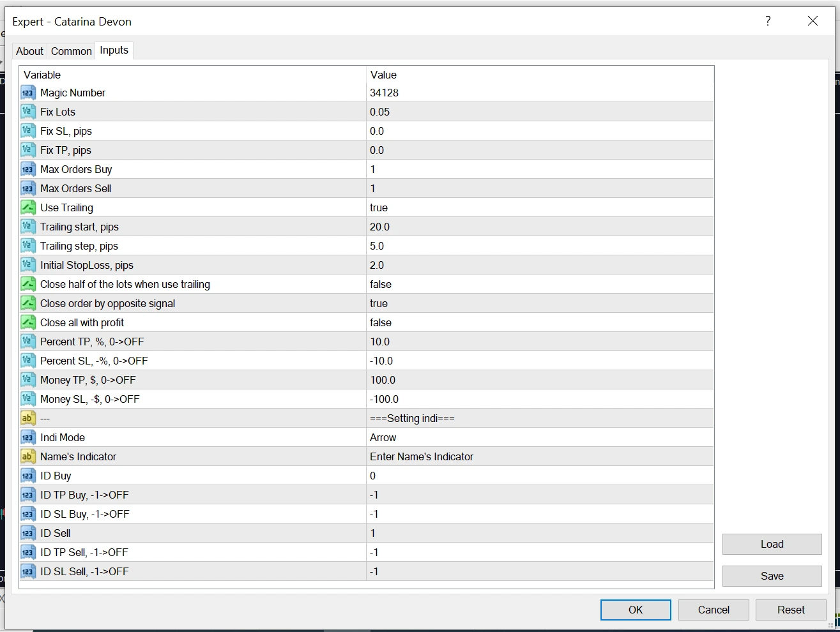Image resolution: width=840 pixels, height=632 pixels.
Task: Close the Expert dialog window
Action: (x=813, y=21)
